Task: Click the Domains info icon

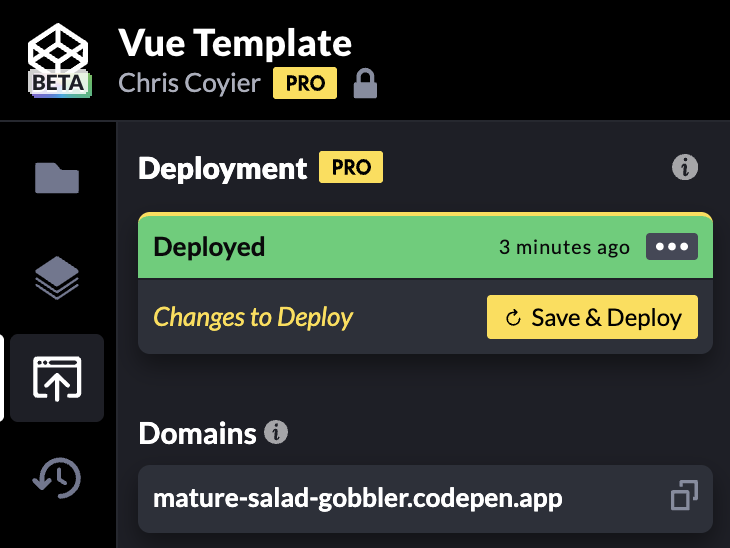Action: tap(276, 432)
